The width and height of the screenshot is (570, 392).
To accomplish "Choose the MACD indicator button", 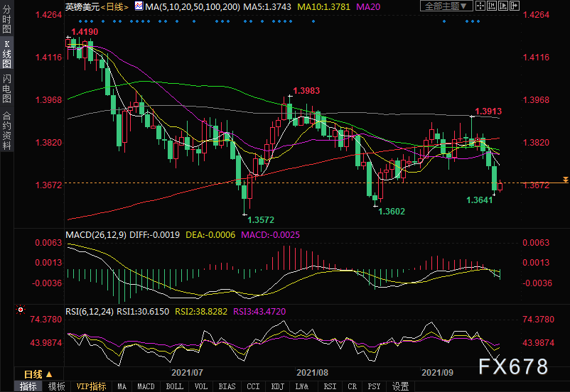I will tap(146, 386).
